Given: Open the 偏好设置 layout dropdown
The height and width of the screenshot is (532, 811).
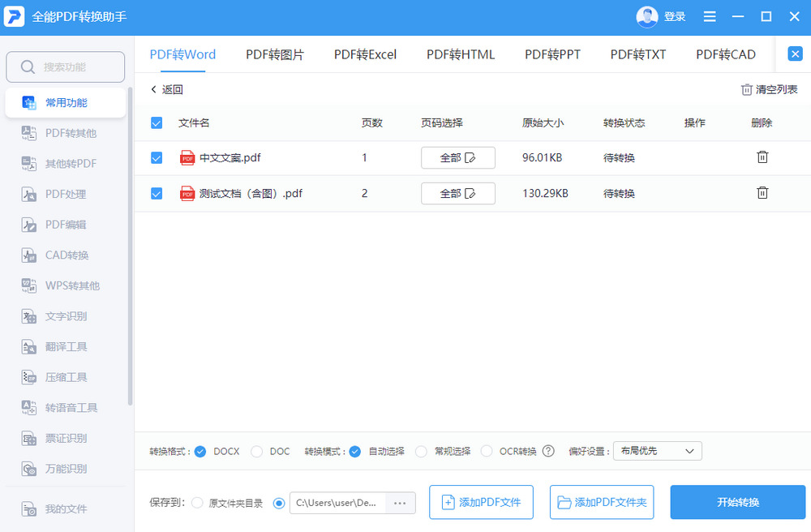Looking at the screenshot, I should [657, 451].
